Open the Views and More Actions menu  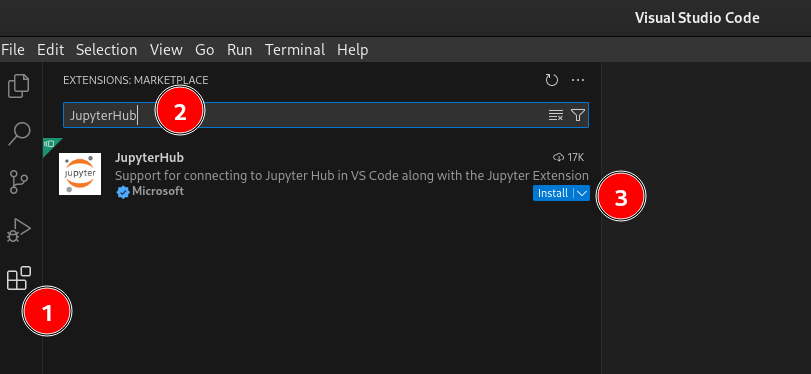pyautogui.click(x=578, y=80)
